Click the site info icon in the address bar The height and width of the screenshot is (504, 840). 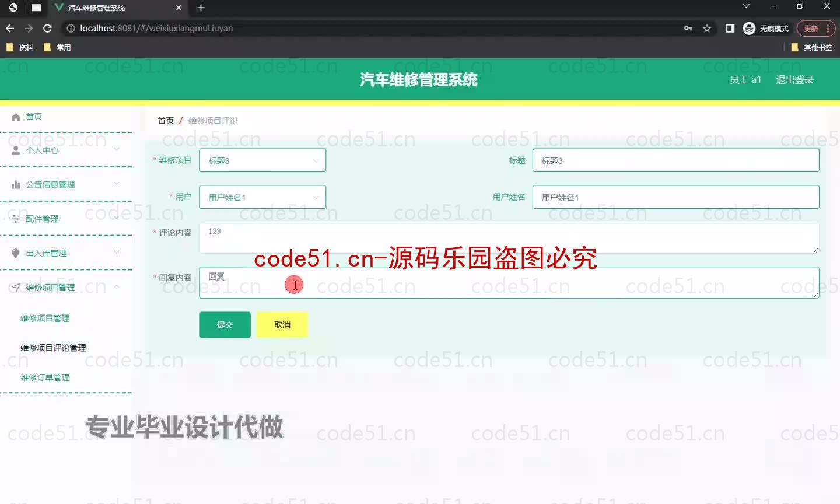click(71, 28)
